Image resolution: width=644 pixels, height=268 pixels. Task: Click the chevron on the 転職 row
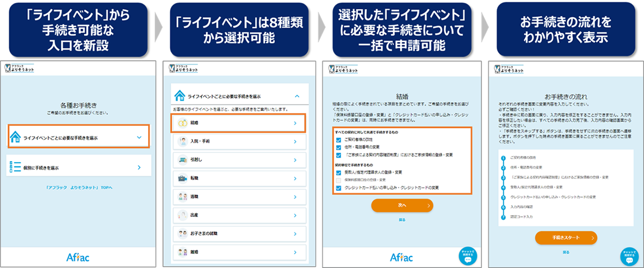click(295, 179)
